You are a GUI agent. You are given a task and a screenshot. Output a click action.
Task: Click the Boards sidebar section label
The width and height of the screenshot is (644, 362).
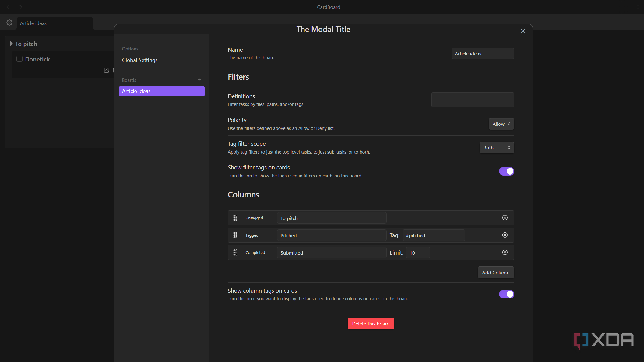[x=129, y=80]
